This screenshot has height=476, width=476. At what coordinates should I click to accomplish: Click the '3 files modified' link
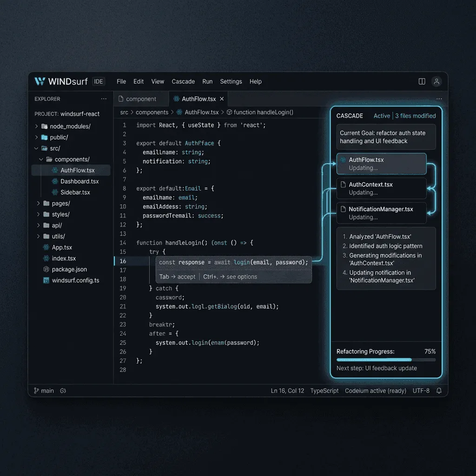(415, 116)
